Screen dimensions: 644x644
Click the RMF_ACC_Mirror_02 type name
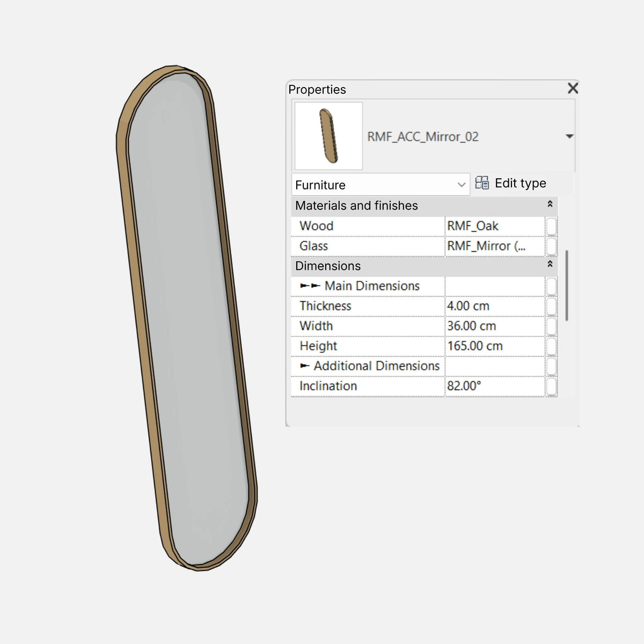coord(423,137)
